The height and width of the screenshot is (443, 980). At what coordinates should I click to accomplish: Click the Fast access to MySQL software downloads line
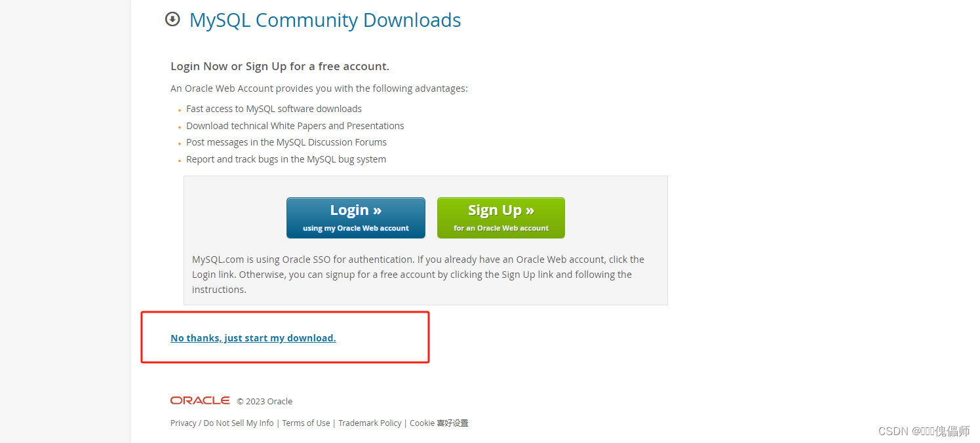coord(274,109)
